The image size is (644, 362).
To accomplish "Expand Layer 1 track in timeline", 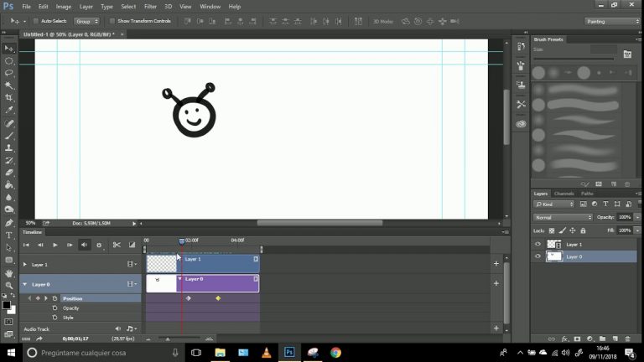I will click(24, 265).
